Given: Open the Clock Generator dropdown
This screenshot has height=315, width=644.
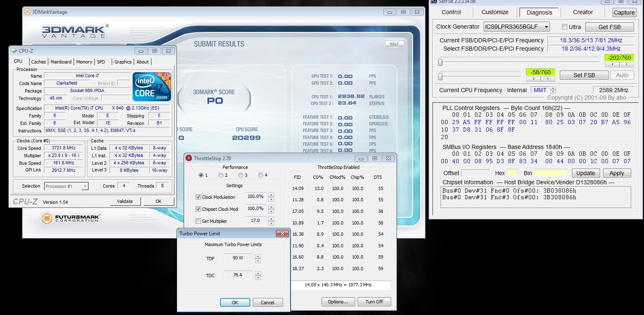Looking at the screenshot, I should click(546, 27).
